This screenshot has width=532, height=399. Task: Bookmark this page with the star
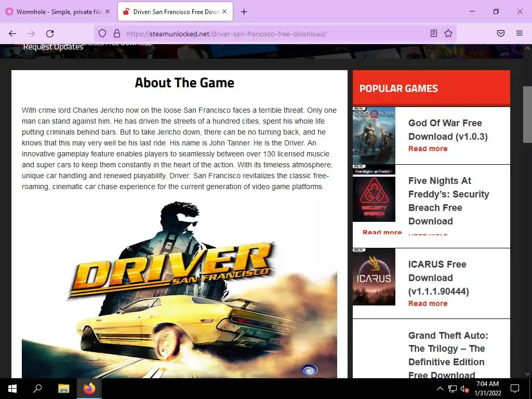448,33
